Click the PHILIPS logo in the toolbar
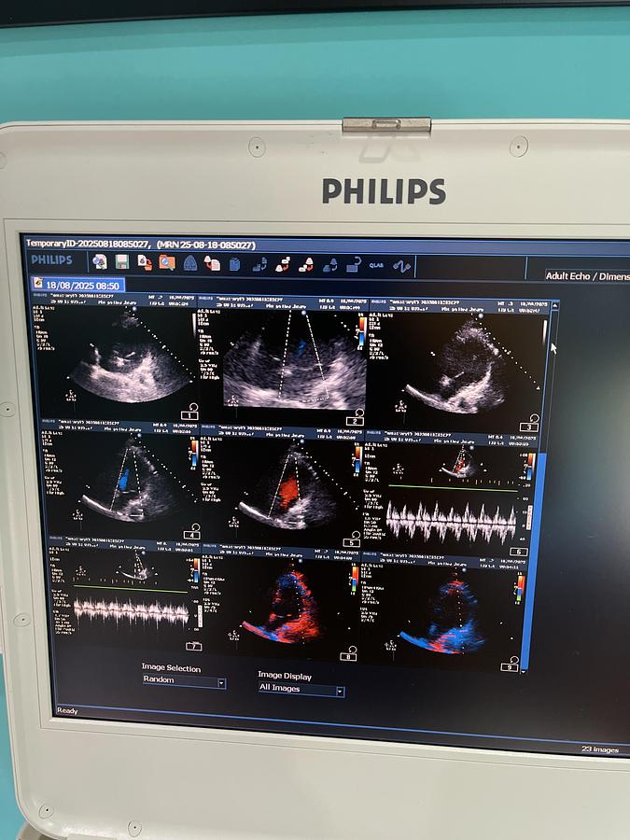 pos(51,259)
